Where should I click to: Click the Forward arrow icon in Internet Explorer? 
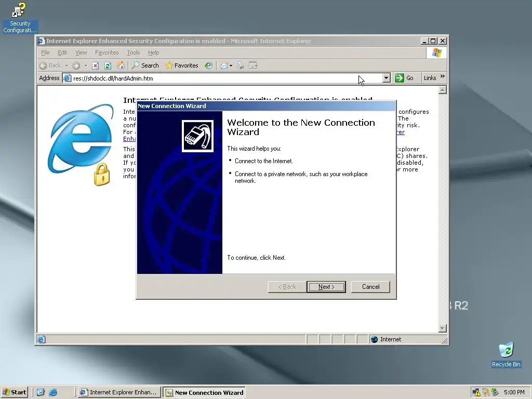[76, 66]
